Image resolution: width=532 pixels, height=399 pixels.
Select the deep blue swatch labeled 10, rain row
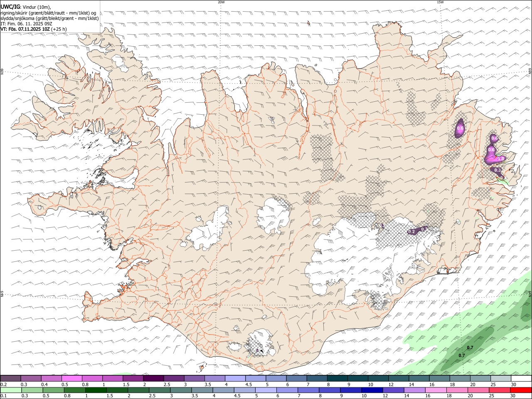click(372, 390)
